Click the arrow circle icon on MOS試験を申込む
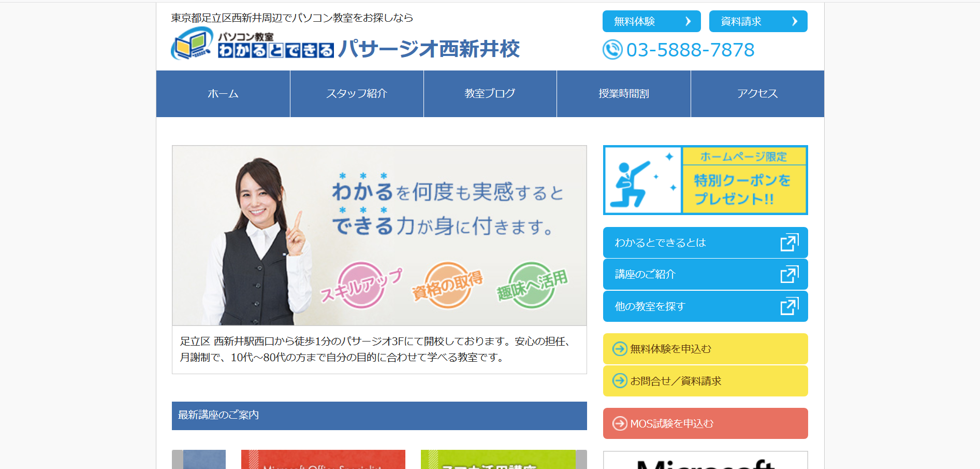The width and height of the screenshot is (980, 469). (x=620, y=423)
